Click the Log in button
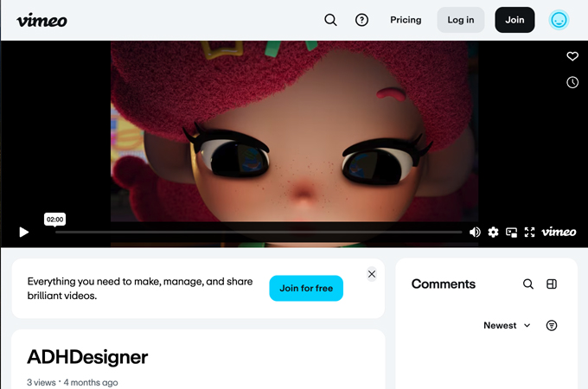Viewport: 588px width, 389px height. tap(461, 20)
